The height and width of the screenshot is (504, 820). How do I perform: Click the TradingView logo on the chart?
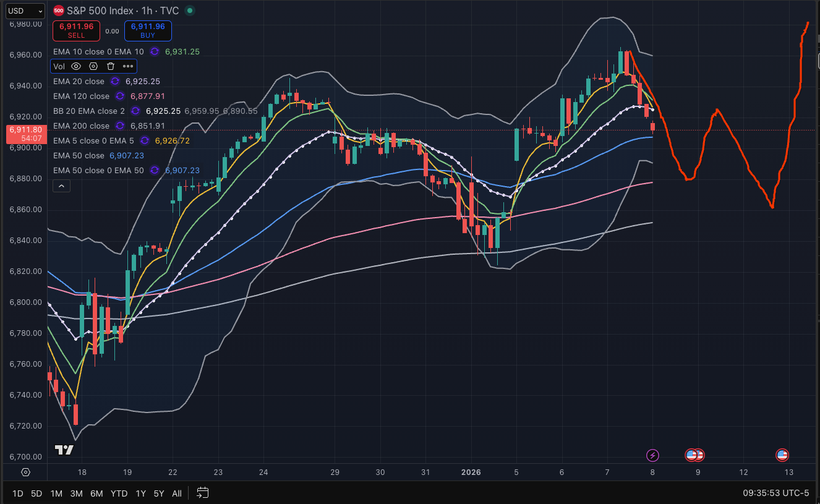64,450
